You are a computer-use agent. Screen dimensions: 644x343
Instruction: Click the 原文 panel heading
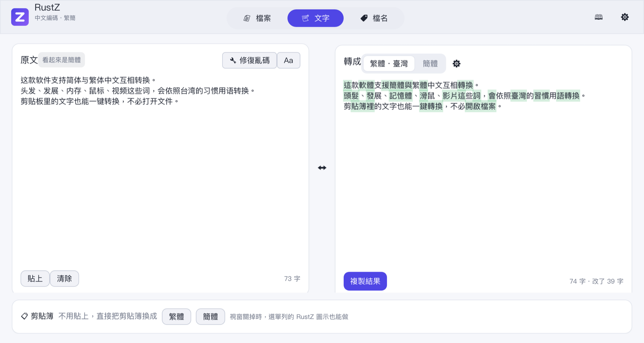click(x=29, y=60)
